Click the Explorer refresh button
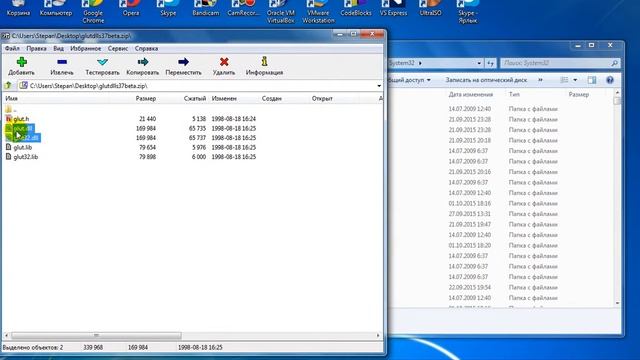 pyautogui.click(x=490, y=63)
